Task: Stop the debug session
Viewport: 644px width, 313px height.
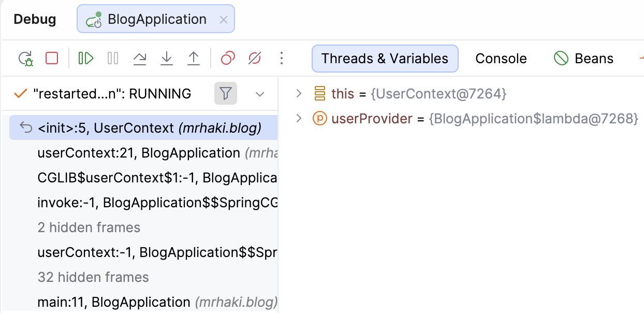Action: tap(52, 58)
